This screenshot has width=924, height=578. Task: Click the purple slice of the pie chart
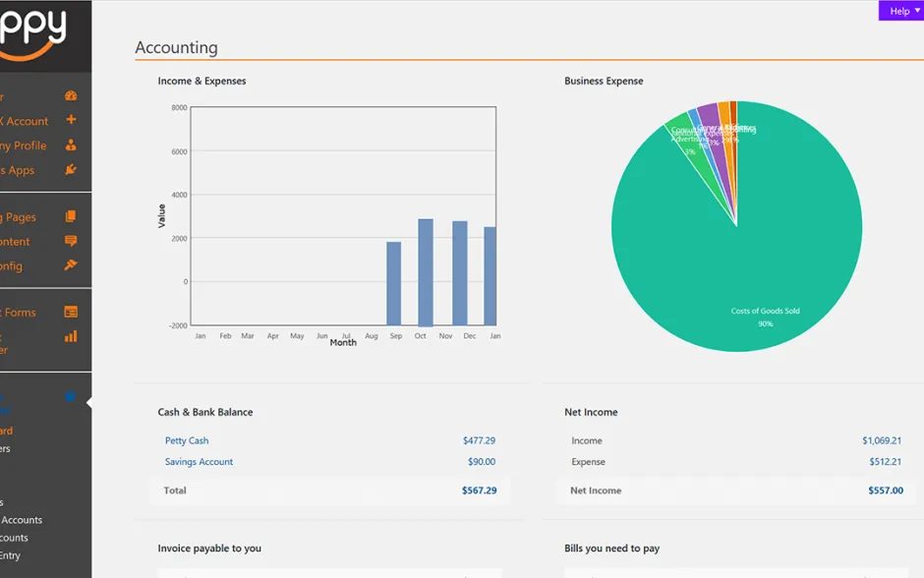tap(710, 116)
